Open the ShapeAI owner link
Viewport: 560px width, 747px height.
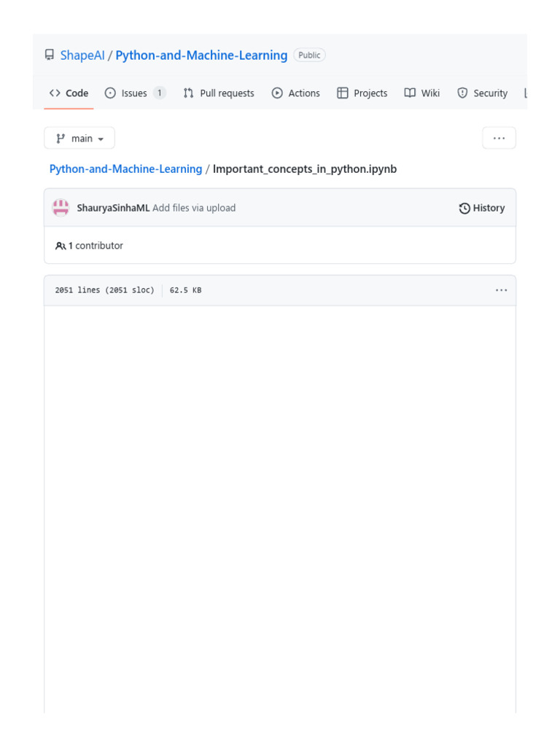click(82, 55)
